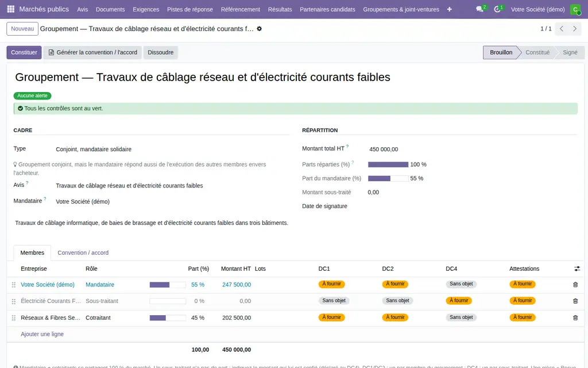Click the Constituer button

(x=24, y=52)
